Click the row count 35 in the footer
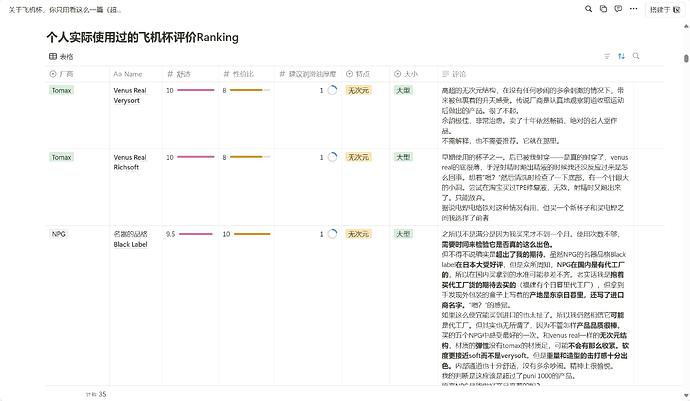 pyautogui.click(x=96, y=394)
